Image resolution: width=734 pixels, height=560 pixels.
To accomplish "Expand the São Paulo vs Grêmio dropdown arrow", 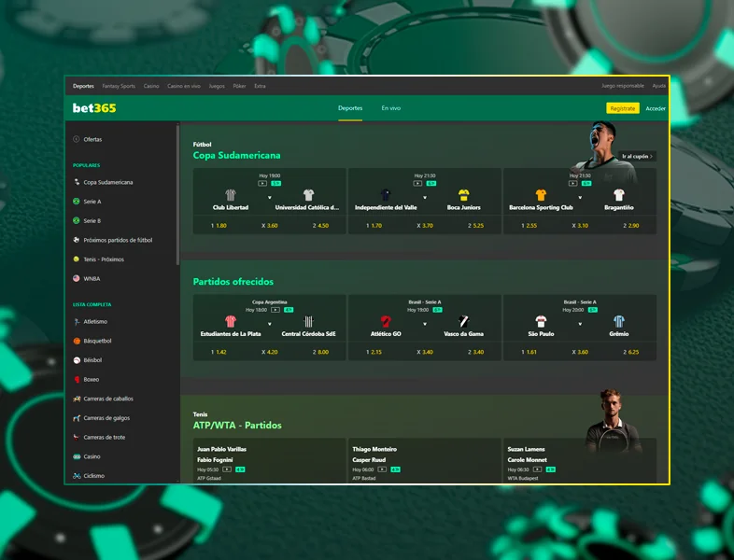I will click(580, 325).
